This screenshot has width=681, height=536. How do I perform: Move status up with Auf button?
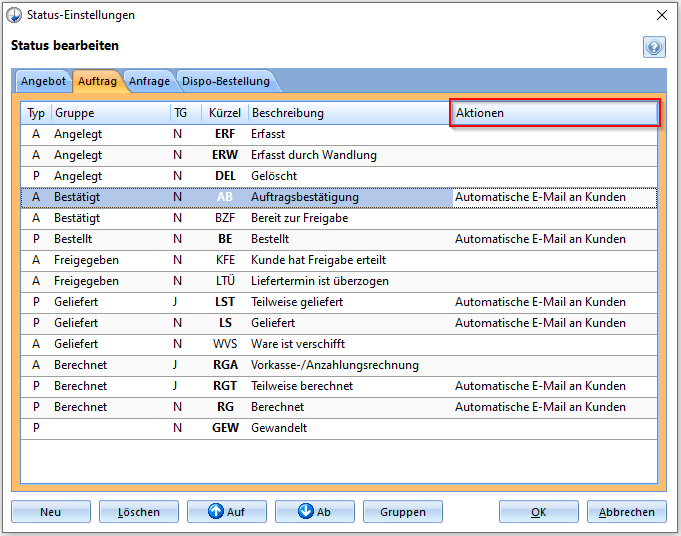pos(227,512)
